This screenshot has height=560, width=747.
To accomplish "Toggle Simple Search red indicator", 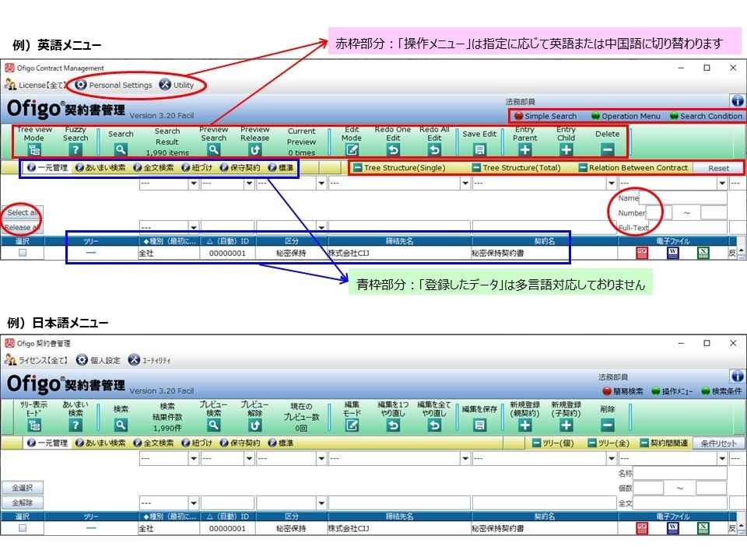I will click(519, 116).
